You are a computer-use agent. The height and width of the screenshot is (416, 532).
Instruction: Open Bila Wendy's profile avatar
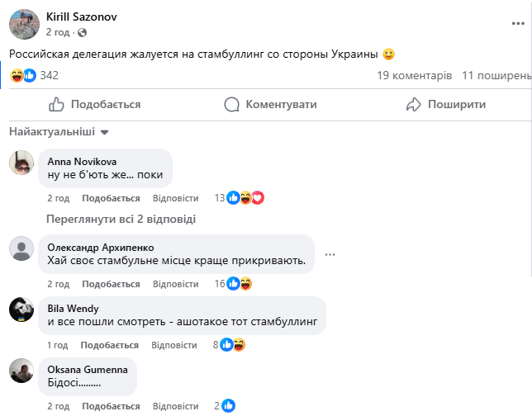(21, 310)
